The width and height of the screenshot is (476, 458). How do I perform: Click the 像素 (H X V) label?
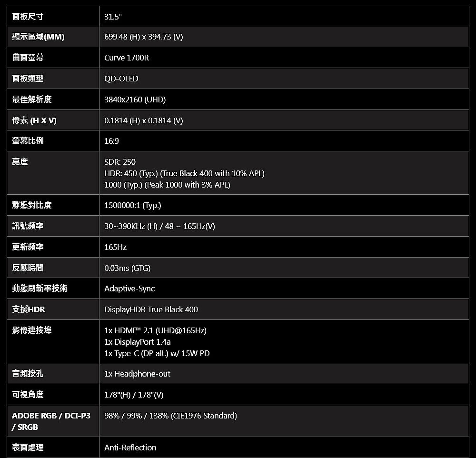(34, 120)
